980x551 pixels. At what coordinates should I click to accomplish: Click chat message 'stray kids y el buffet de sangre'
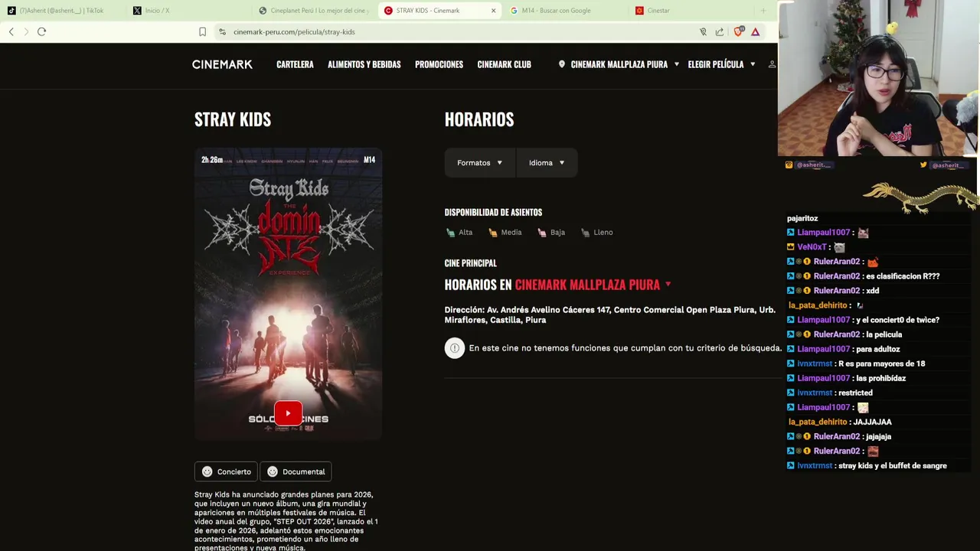coord(893,466)
